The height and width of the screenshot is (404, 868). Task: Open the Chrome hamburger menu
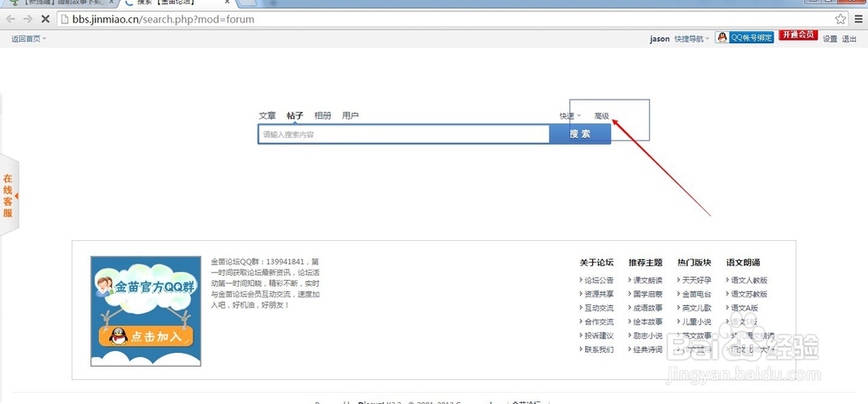(x=858, y=19)
